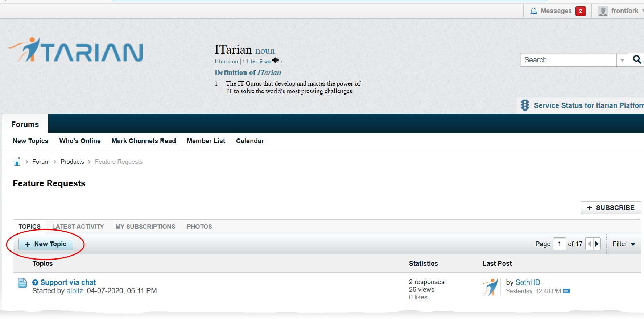Jump to first unread post arrow icon
644x319 pixels.
click(x=35, y=282)
